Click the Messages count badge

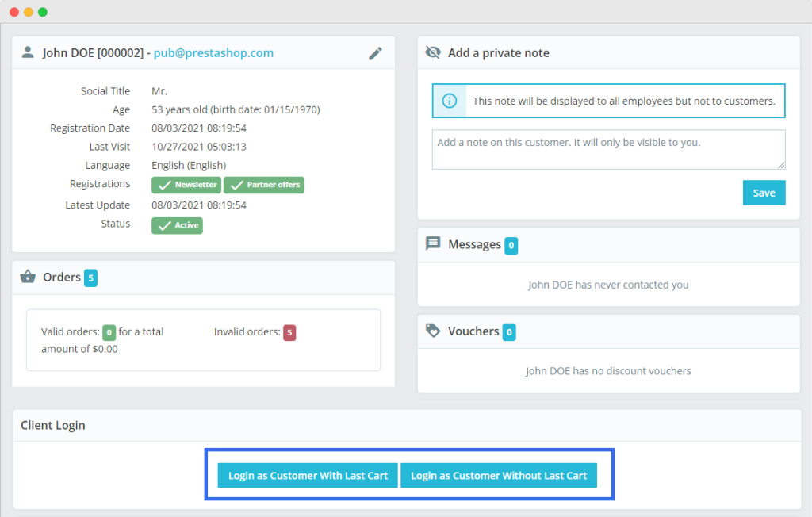pos(511,246)
